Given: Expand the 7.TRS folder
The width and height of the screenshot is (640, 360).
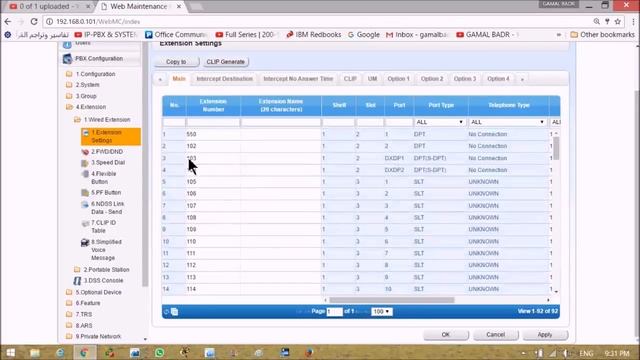Looking at the screenshot, I should (x=69, y=314).
